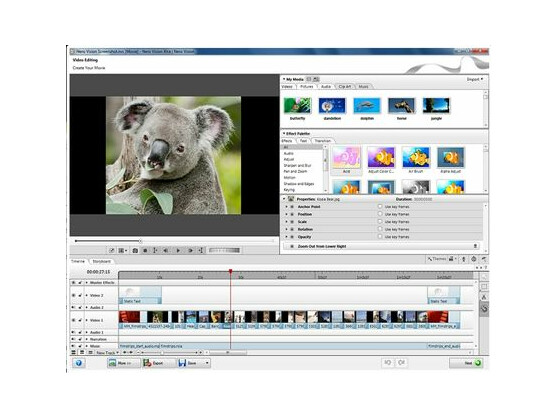Step to the previous frame
The height and width of the screenshot is (418, 557).
click(x=166, y=250)
